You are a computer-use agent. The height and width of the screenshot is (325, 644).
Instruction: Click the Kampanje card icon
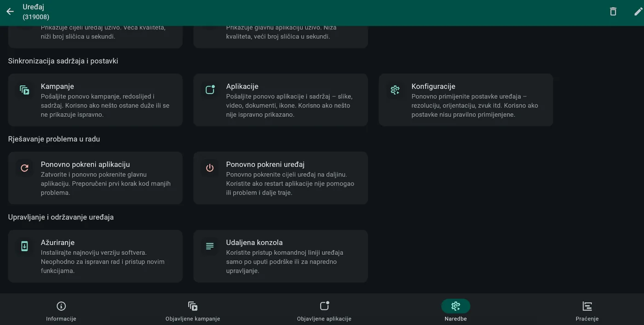tap(24, 90)
